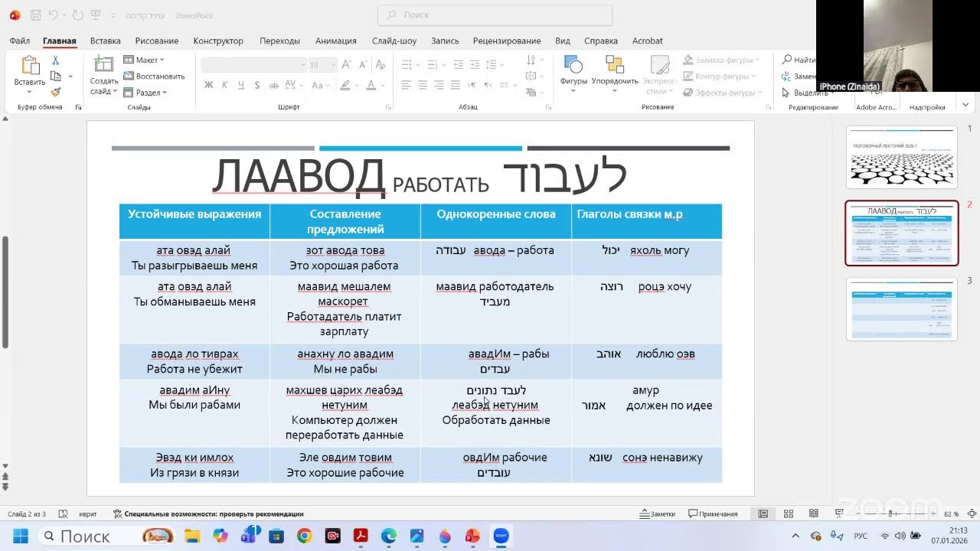Select slide 3 thumbnail
The height and width of the screenshot is (551, 980).
[x=902, y=308]
